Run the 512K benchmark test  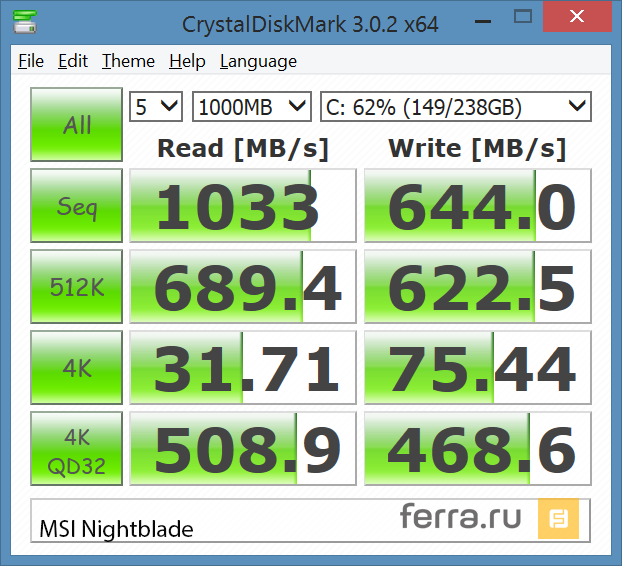pyautogui.click(x=77, y=287)
